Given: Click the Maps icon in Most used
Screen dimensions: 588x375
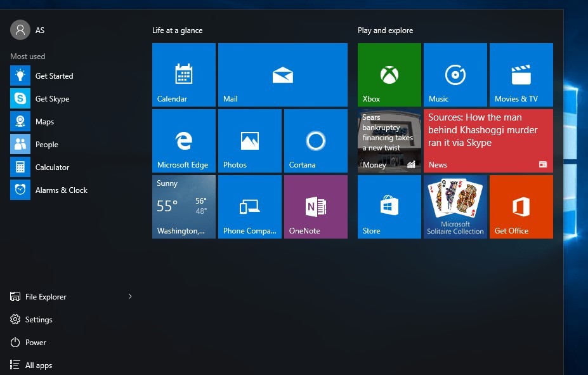Looking at the screenshot, I should click(x=20, y=121).
